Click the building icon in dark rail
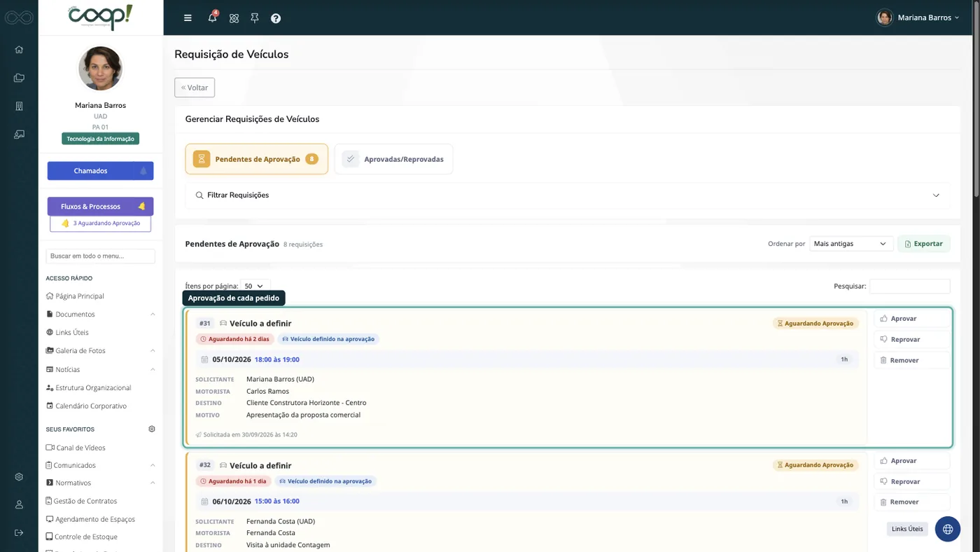This screenshot has height=552, width=980. tap(19, 106)
